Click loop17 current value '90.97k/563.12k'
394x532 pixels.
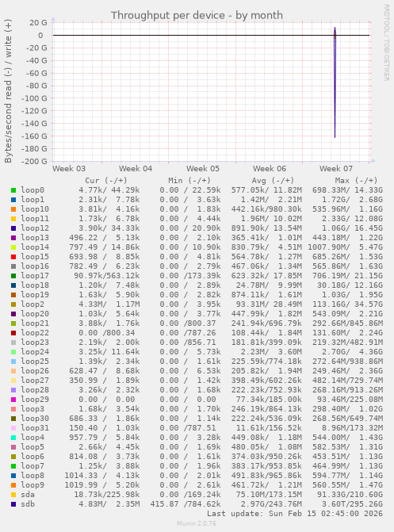106,275
